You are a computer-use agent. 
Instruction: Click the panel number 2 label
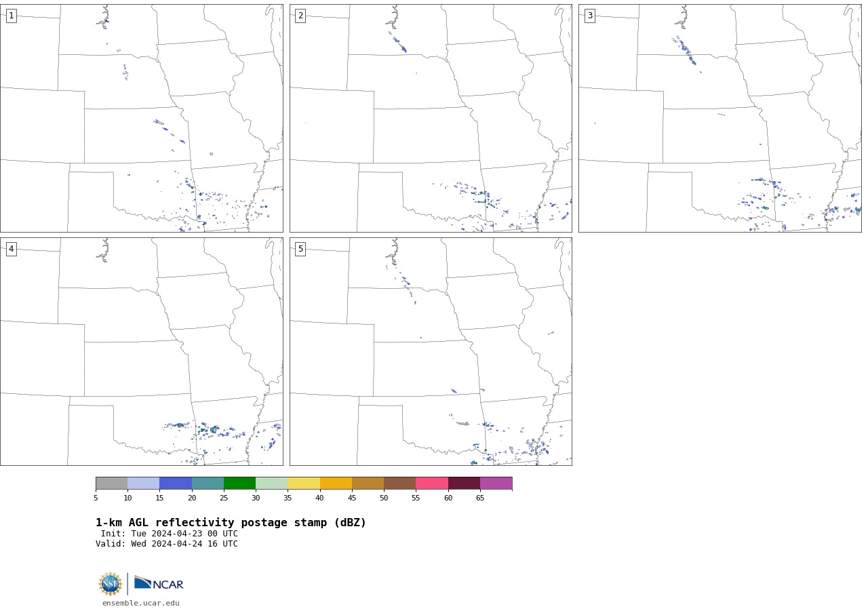300,16
